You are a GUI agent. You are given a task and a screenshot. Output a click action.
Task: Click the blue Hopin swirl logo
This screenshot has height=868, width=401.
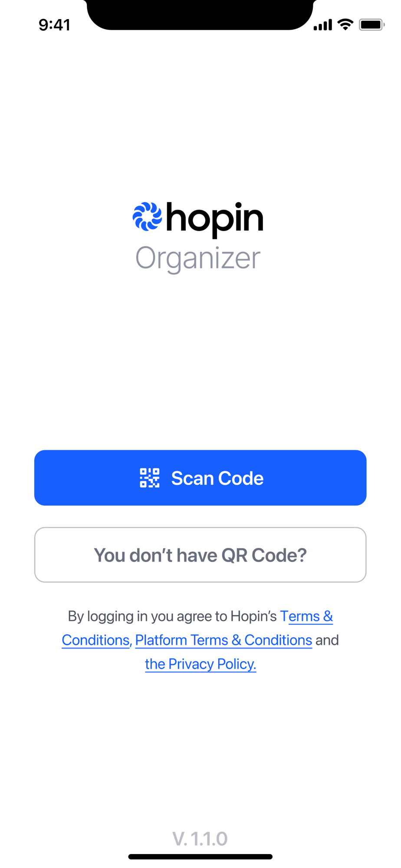147,216
